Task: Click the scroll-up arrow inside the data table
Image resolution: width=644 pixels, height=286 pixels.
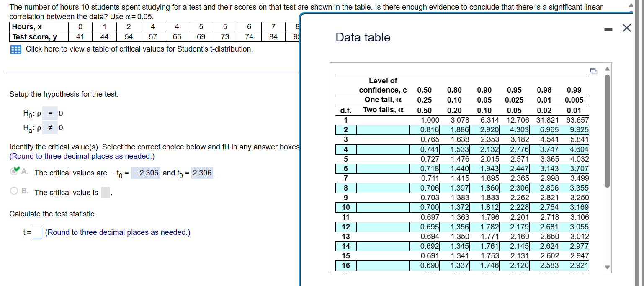Action: pos(607,69)
